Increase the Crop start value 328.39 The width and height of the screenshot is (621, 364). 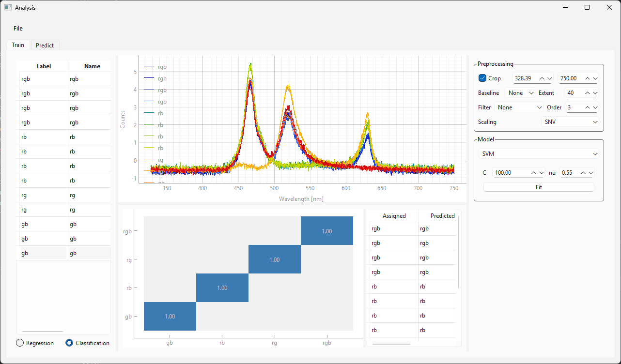click(542, 78)
